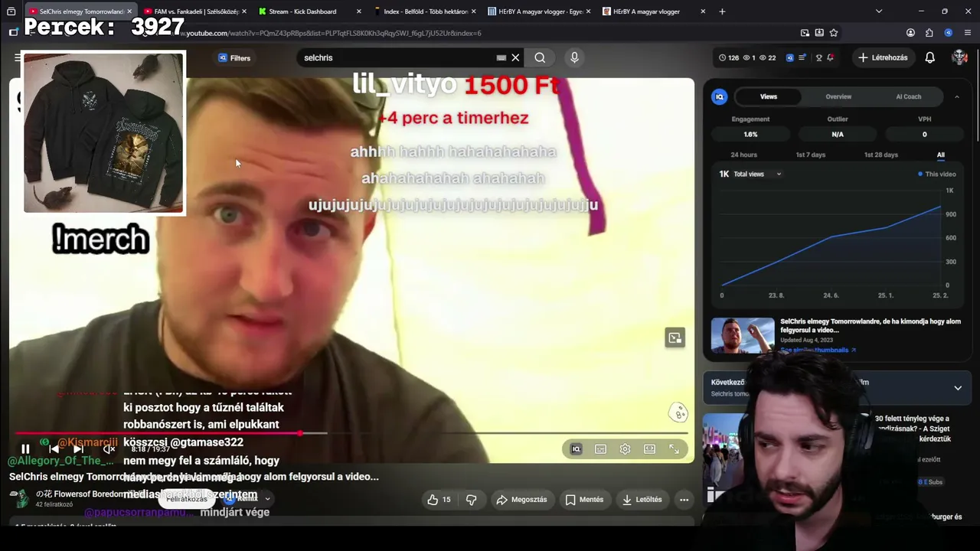Bookmark this page with the star
The width and height of the screenshot is (980, 551).
pyautogui.click(x=834, y=33)
